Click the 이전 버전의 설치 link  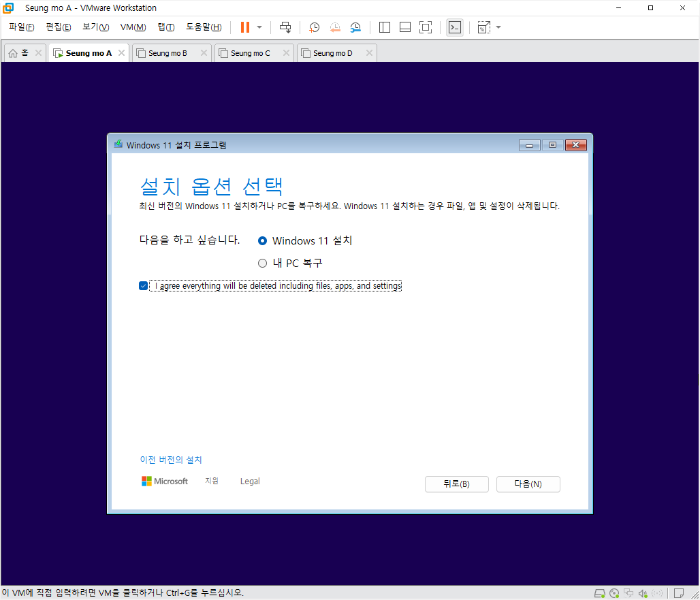(x=171, y=460)
